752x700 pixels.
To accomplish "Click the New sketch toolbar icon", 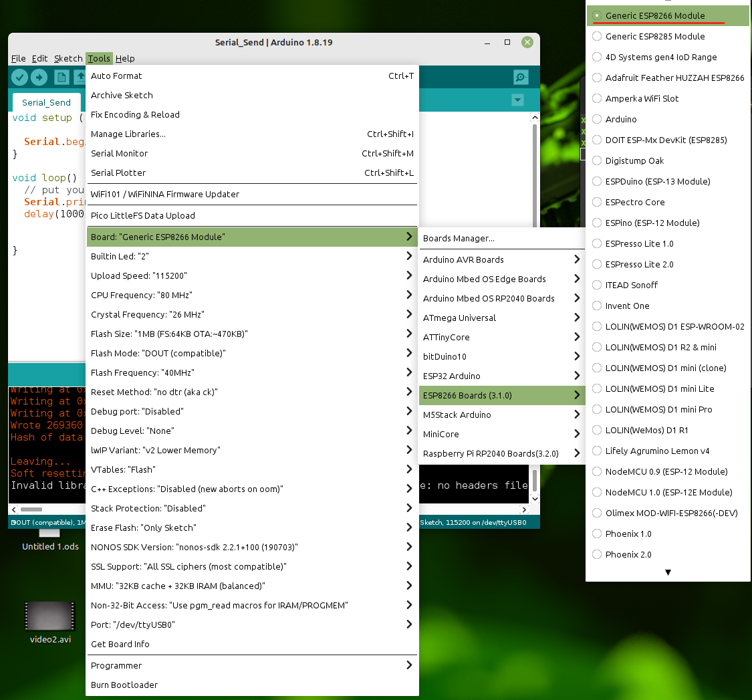I will [x=61, y=77].
